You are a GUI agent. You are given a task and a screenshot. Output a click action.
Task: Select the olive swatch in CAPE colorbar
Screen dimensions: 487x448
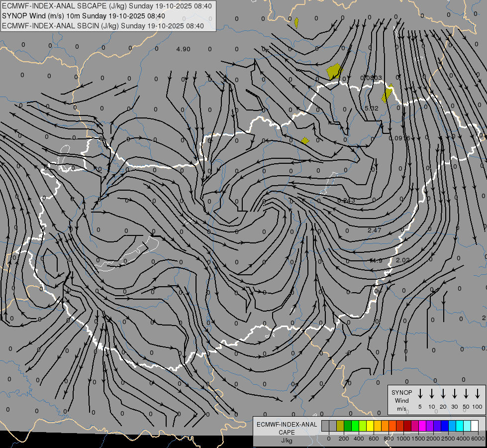pyautogui.click(x=340, y=426)
